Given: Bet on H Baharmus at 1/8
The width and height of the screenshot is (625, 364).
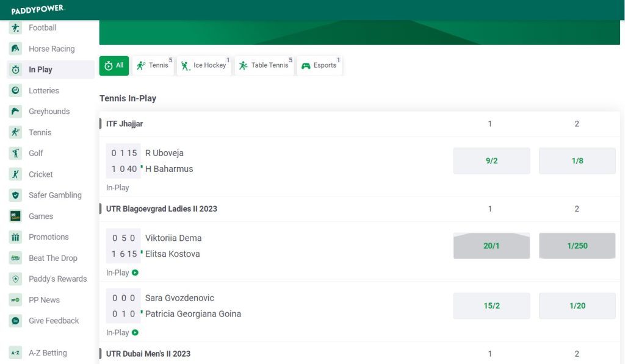Looking at the screenshot, I should [x=577, y=161].
